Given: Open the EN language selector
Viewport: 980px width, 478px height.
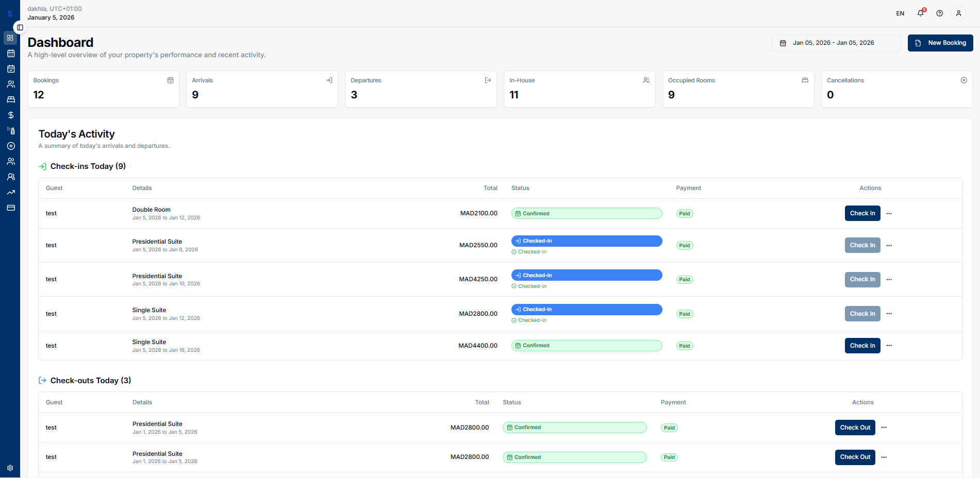Looking at the screenshot, I should (x=900, y=13).
